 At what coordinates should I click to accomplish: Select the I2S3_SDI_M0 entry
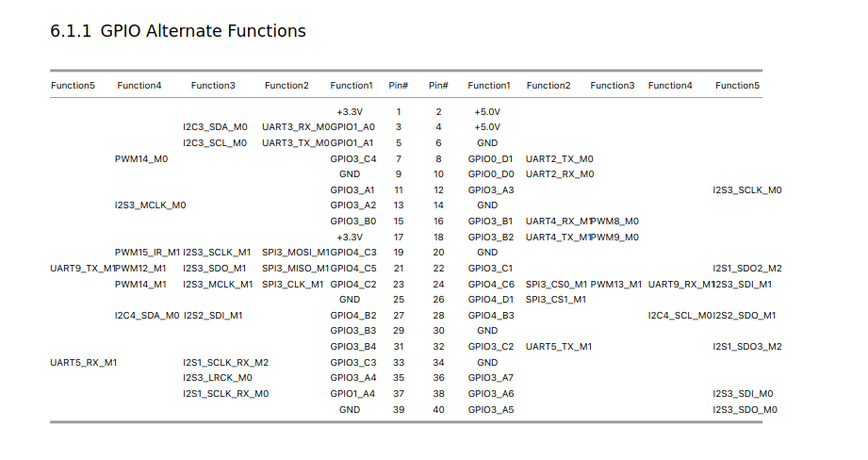tap(743, 394)
